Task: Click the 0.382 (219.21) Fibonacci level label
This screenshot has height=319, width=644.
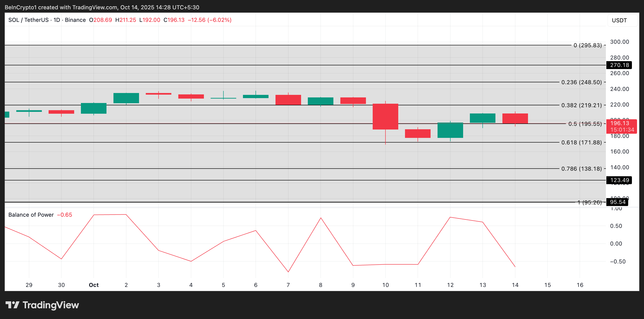Action: (581, 105)
